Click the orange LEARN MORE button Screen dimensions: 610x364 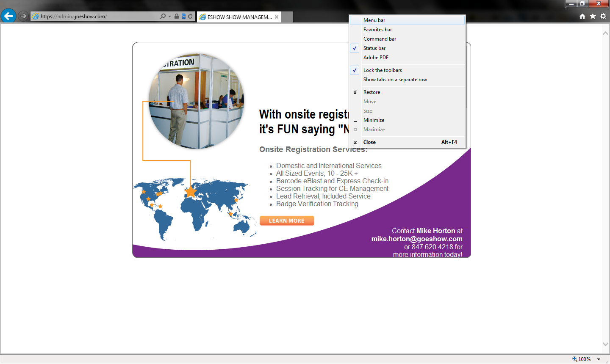[287, 221]
